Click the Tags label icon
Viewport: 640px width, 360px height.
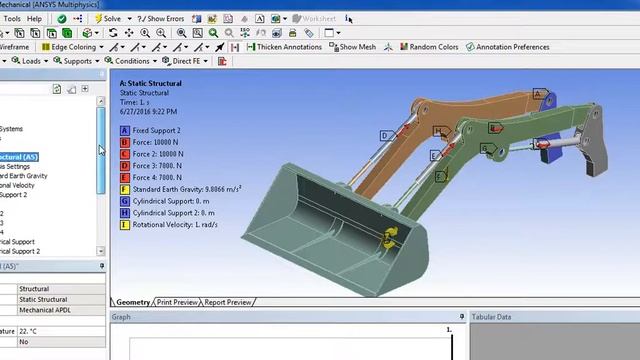(309, 33)
